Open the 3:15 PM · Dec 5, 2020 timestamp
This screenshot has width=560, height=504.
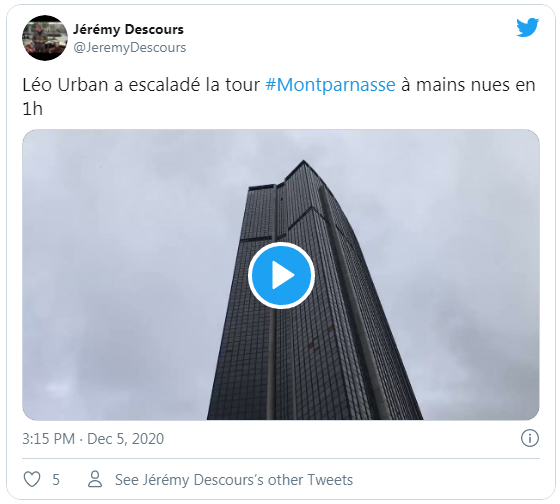coord(93,439)
